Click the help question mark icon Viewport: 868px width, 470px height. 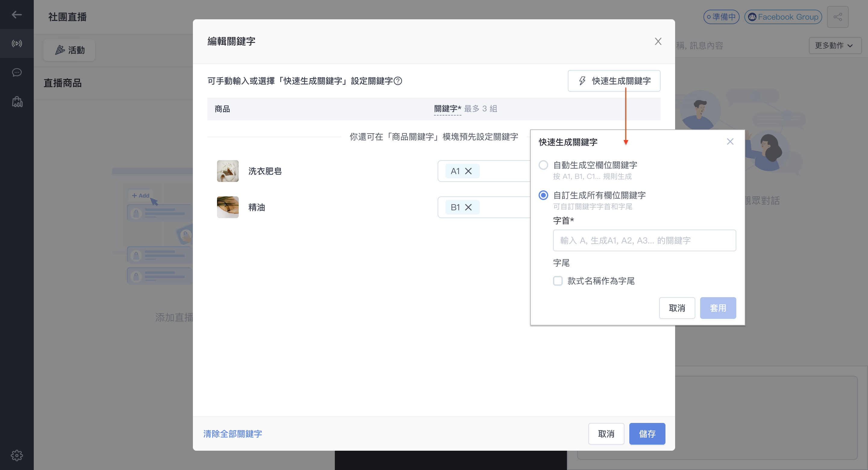click(x=398, y=81)
